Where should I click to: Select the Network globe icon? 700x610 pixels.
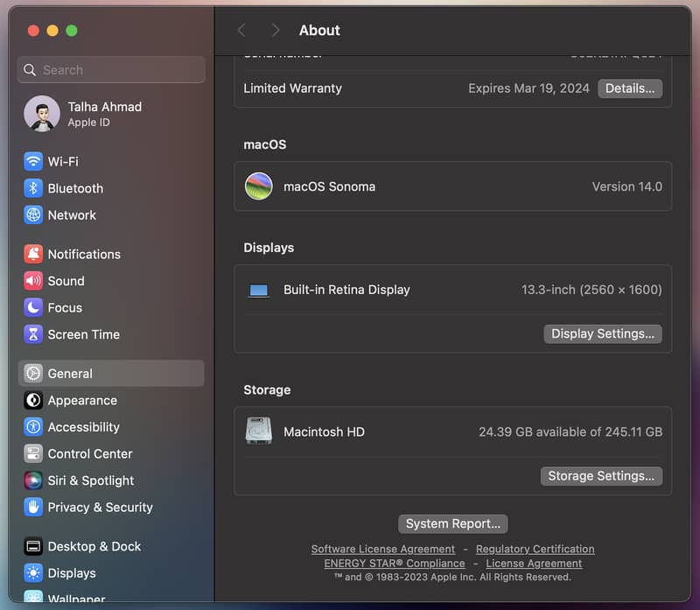(33, 215)
